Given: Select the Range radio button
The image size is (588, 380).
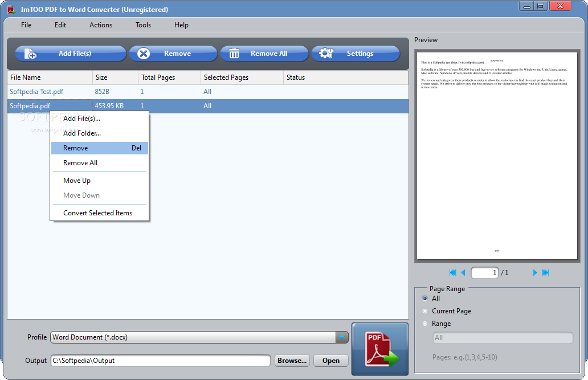Looking at the screenshot, I should pyautogui.click(x=425, y=324).
